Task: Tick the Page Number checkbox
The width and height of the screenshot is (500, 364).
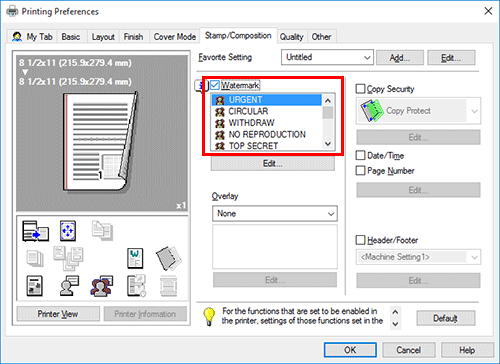Action: point(360,171)
